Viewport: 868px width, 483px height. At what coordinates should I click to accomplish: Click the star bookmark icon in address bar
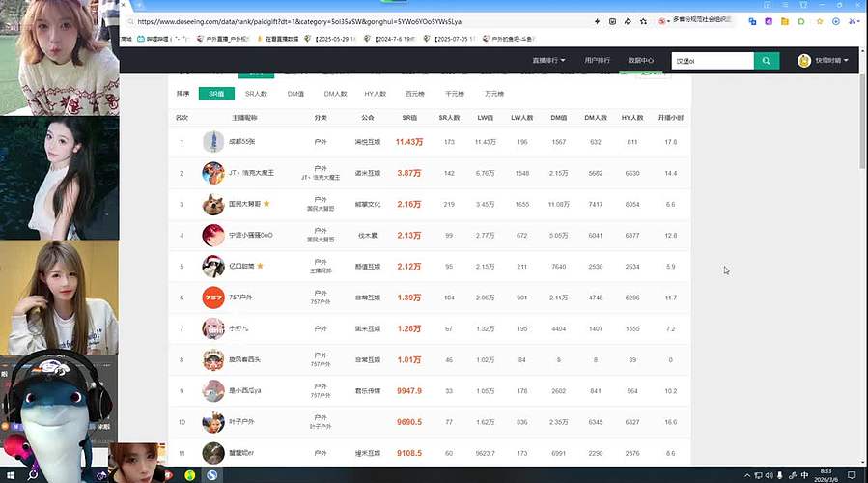643,21
